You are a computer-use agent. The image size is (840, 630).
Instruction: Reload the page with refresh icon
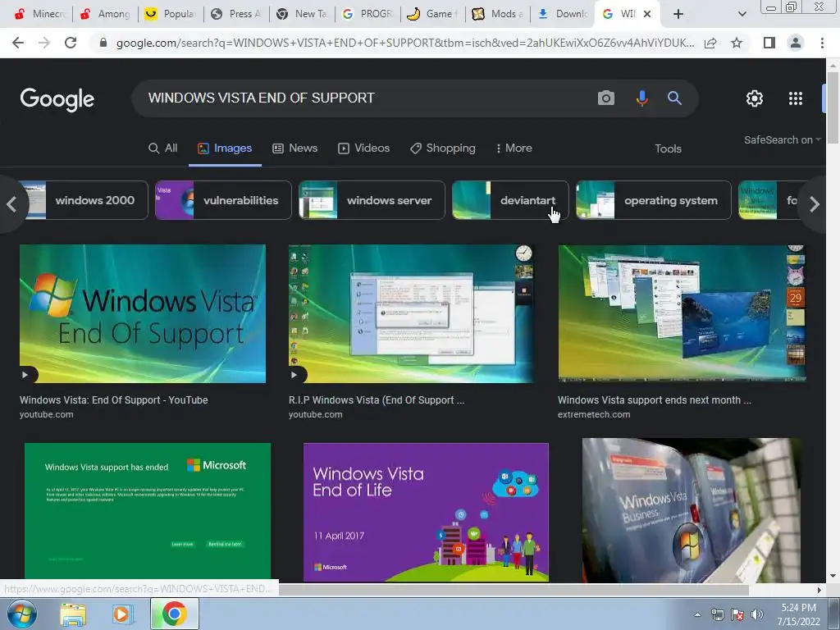(71, 43)
